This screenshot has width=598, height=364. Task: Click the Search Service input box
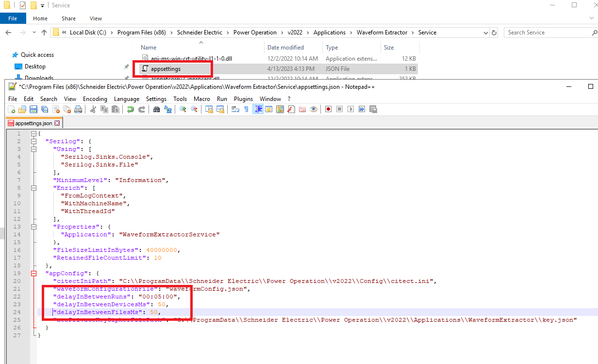coord(548,33)
